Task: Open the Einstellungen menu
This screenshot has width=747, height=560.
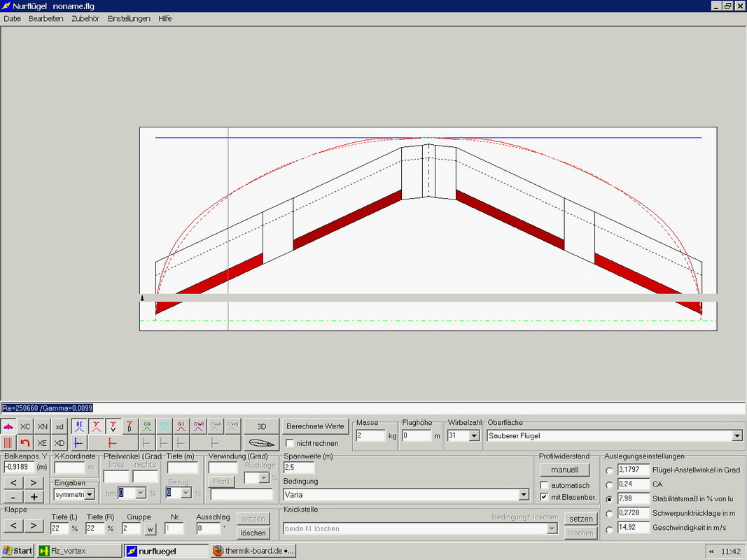Action: tap(129, 18)
